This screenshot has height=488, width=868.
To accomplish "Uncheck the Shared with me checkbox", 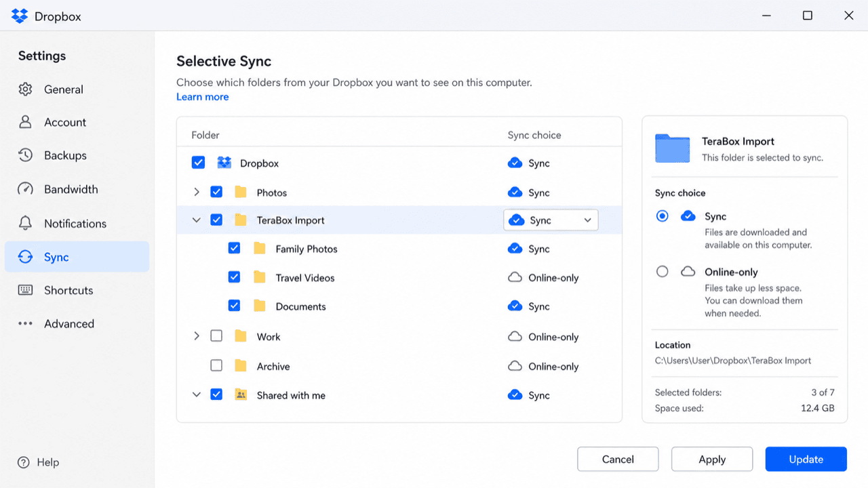I will click(216, 395).
